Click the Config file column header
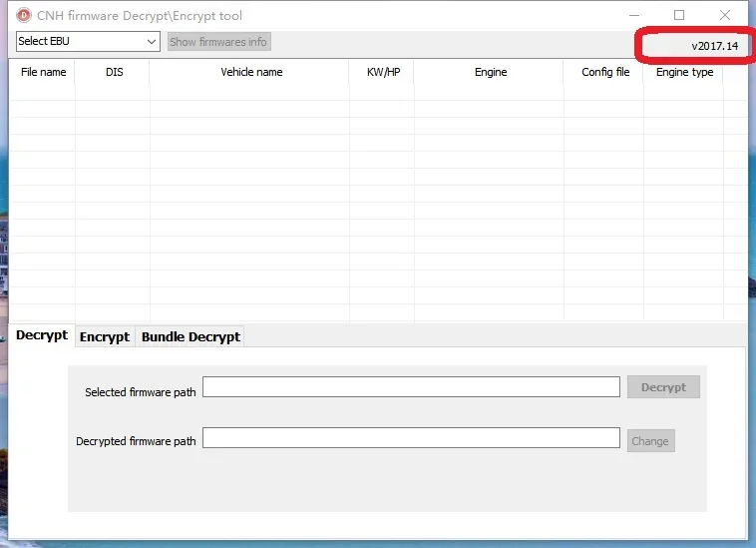 [603, 72]
